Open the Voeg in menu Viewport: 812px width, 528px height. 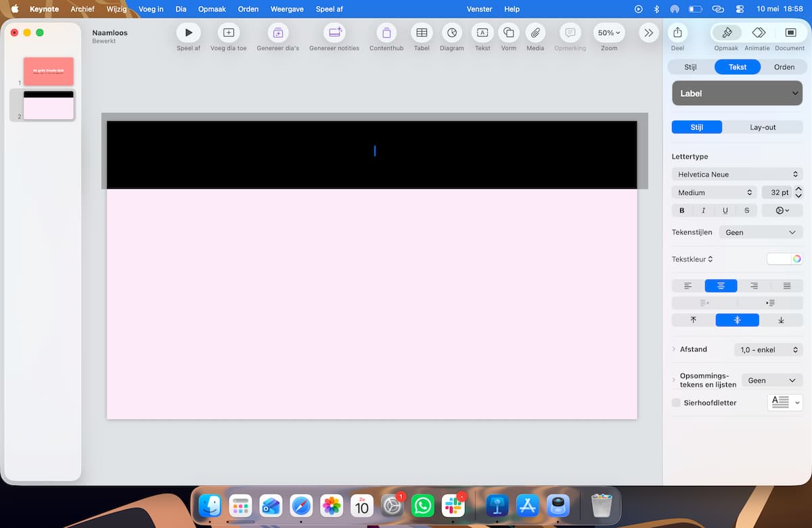point(151,9)
